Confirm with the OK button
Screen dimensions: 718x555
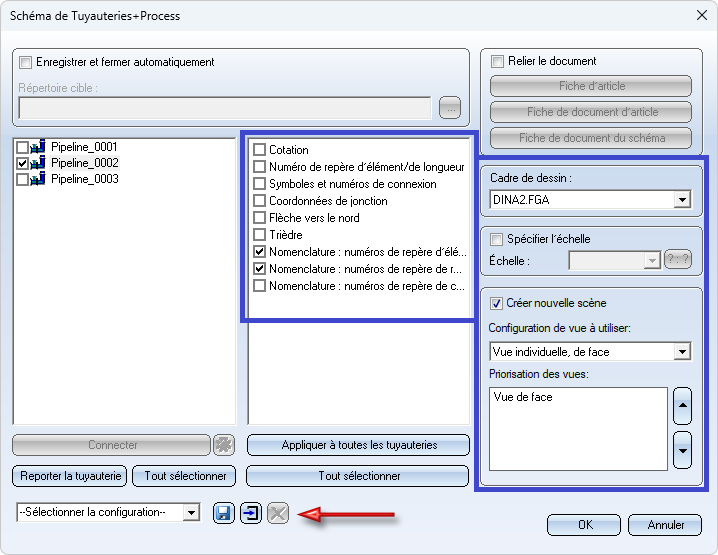(584, 525)
